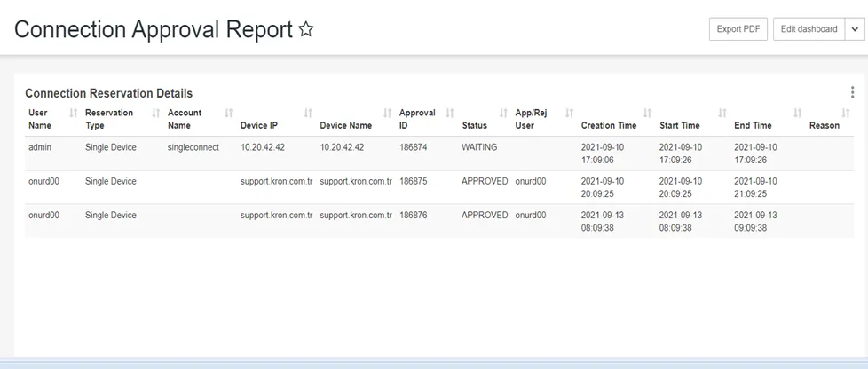
Task: Sort by Approval ID column arrows
Action: click(449, 113)
